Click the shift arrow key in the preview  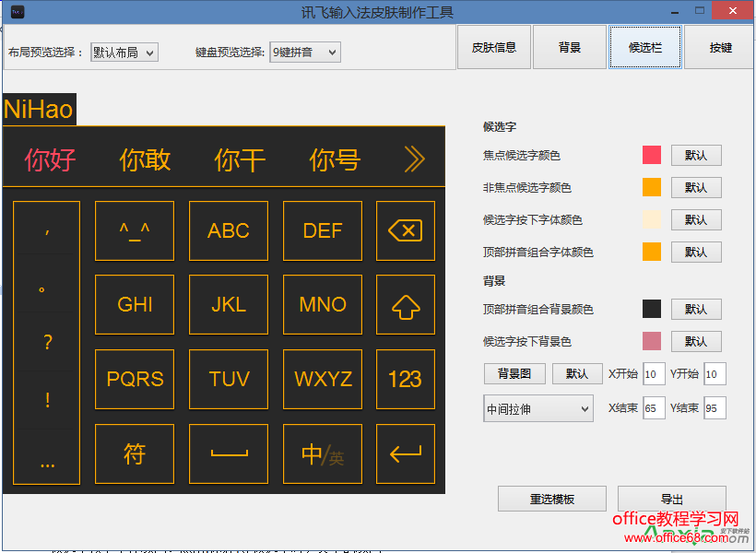tap(405, 305)
